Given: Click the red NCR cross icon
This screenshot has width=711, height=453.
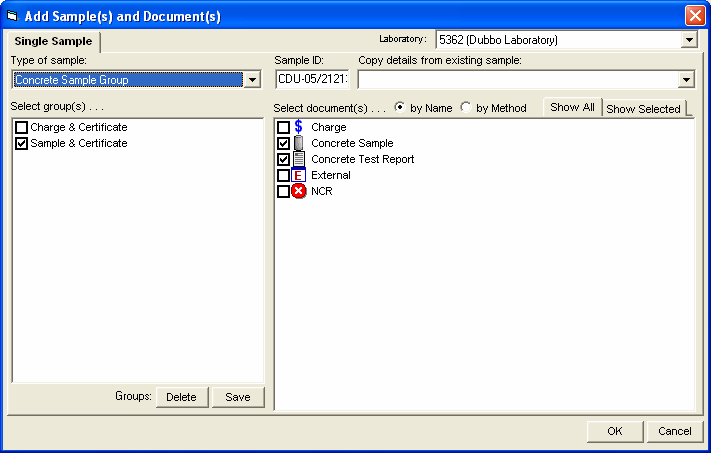Looking at the screenshot, I should pyautogui.click(x=299, y=191).
